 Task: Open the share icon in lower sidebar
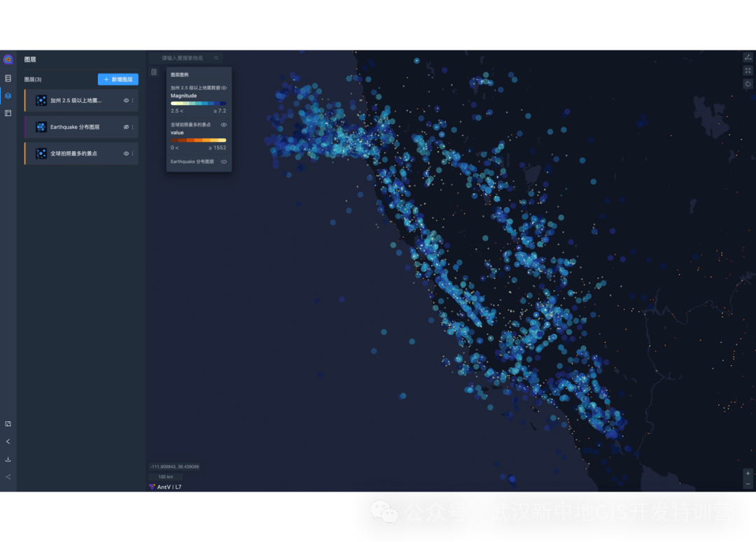(8, 477)
